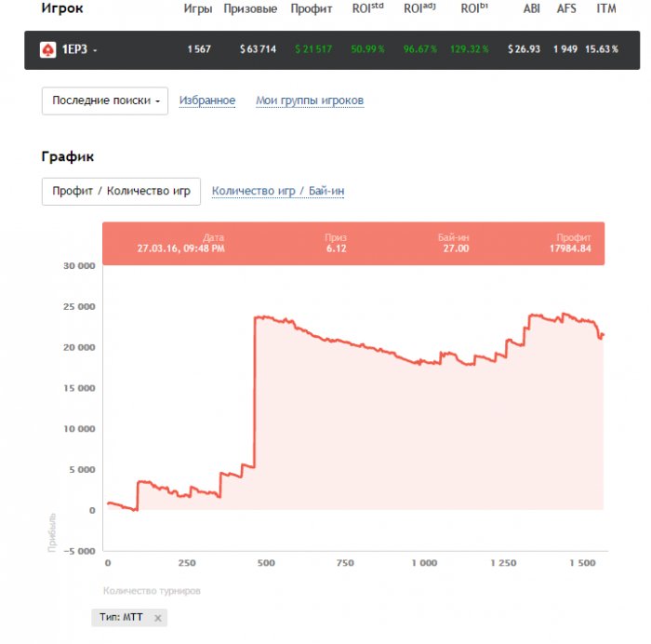Click the "Тип: MTT" filter tag label
Screen dimensions: 651x644
(x=122, y=618)
